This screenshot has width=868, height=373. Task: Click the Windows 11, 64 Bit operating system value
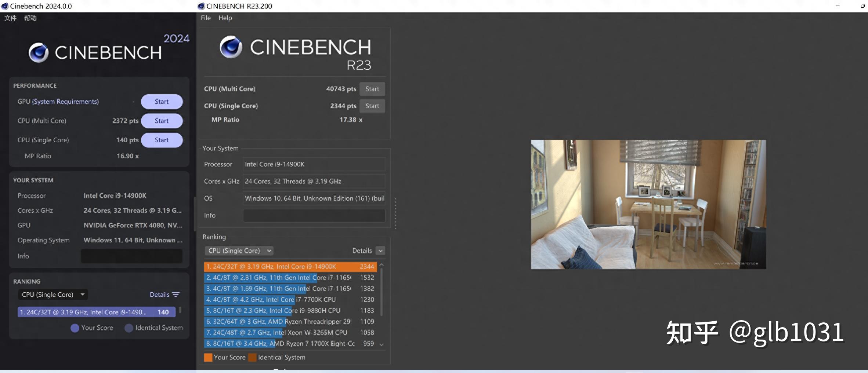click(x=133, y=240)
